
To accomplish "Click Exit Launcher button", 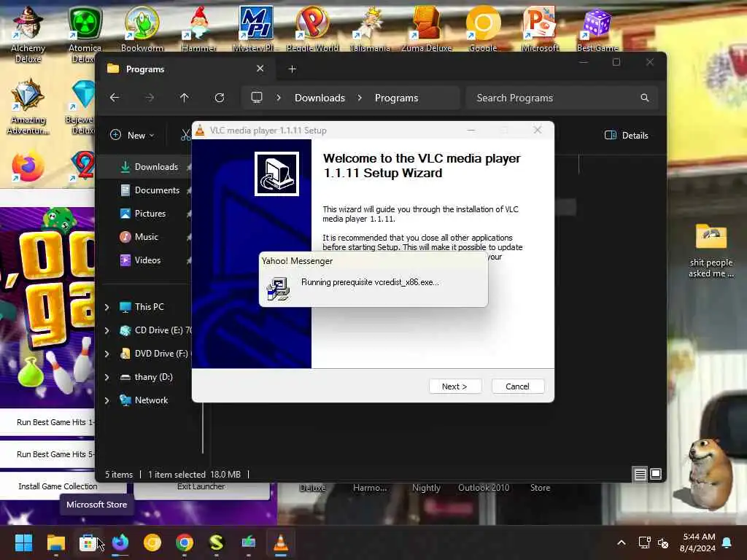I will [201, 488].
